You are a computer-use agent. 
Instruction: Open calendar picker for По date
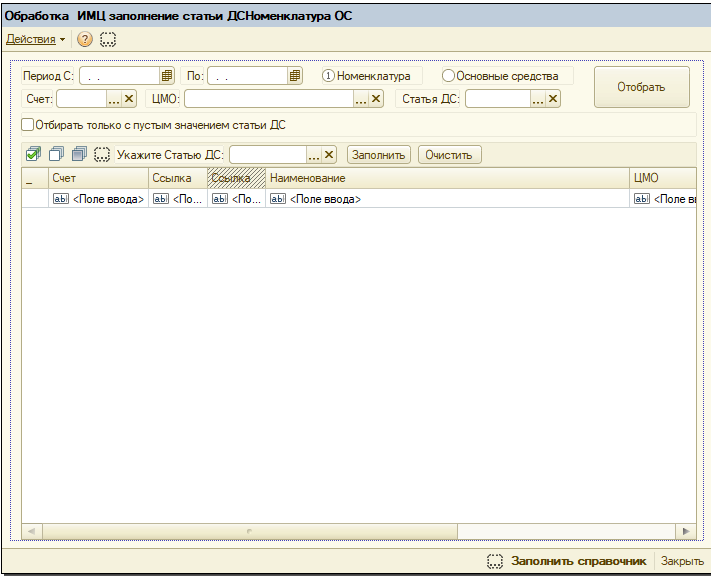click(x=295, y=76)
